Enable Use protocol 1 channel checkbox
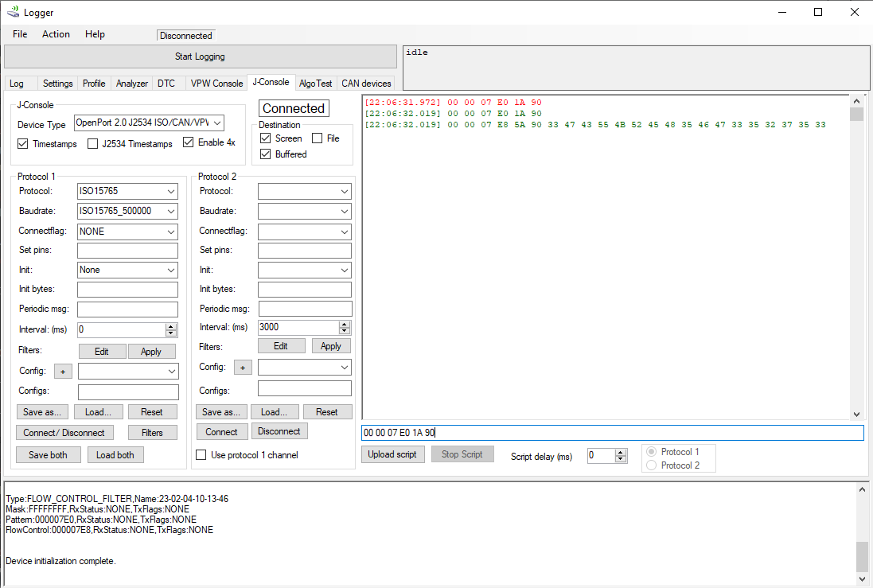 (x=201, y=455)
